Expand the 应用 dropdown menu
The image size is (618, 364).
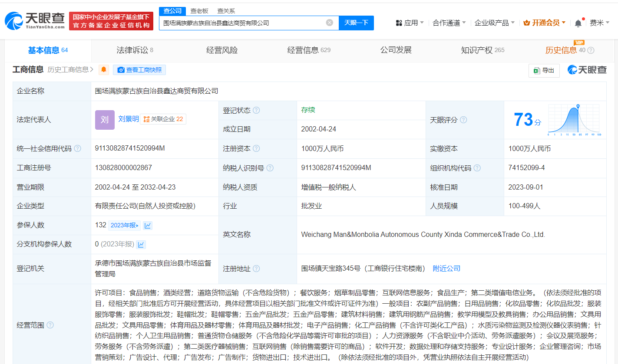tap(410, 23)
